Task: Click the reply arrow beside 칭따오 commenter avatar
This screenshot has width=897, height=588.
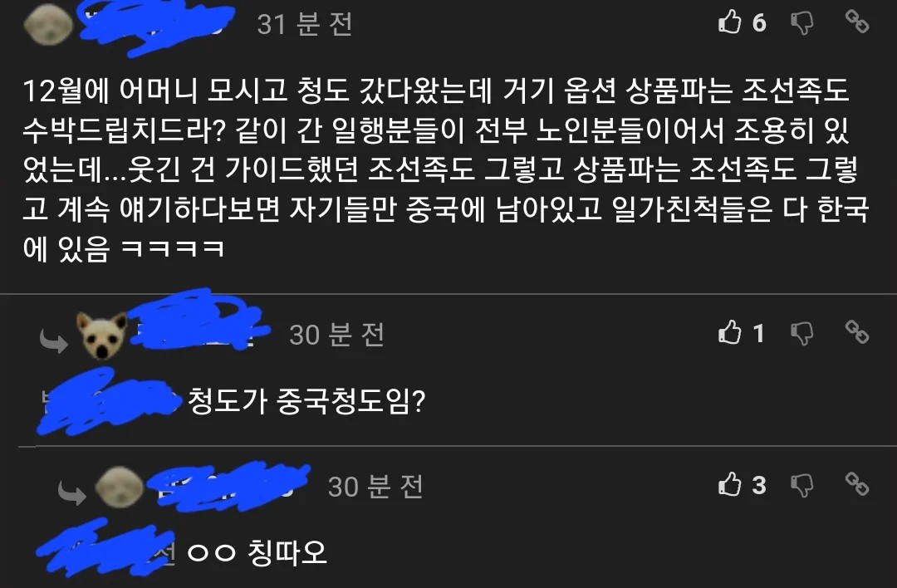Action: pos(72,493)
